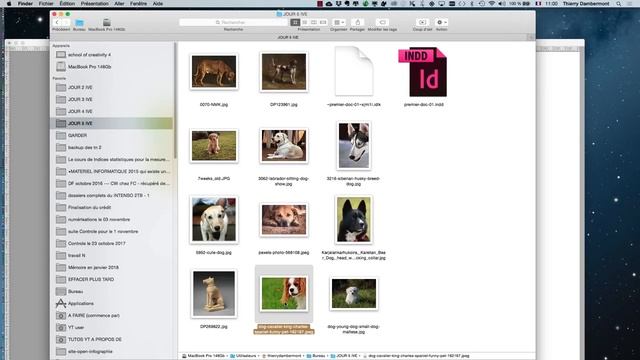Screen dimensions: 640x360
Task: Click thierrydambermont in the path bar
Action: (282, 356)
